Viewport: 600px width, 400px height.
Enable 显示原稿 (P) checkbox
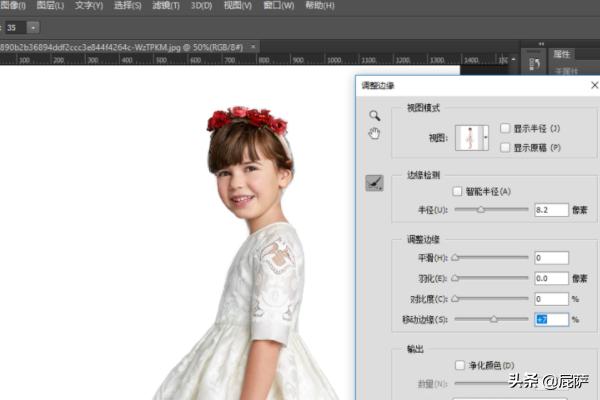[x=505, y=147]
